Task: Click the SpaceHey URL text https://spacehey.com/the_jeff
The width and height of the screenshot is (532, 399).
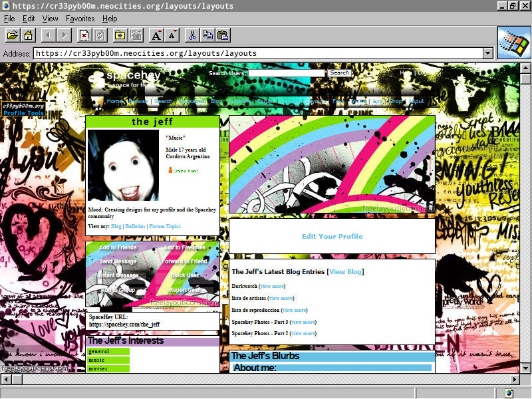Action: (124, 325)
